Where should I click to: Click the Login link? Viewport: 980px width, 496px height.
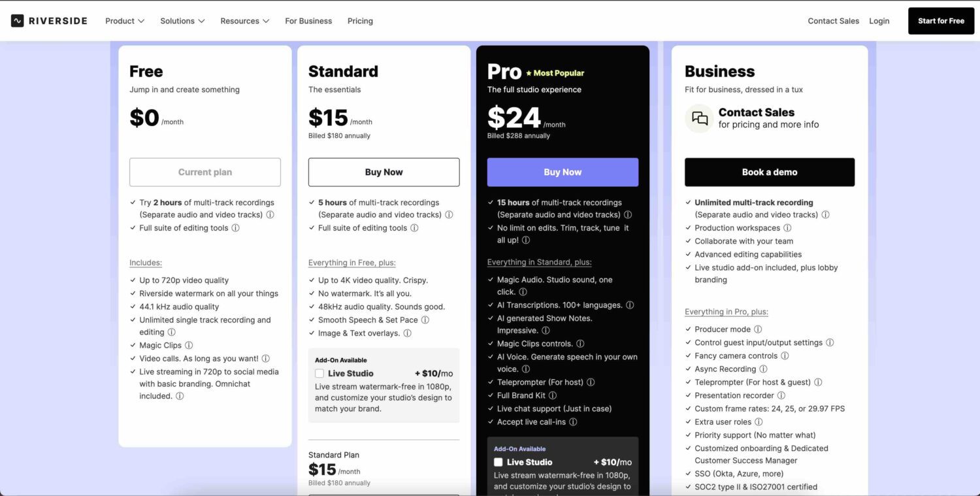click(879, 21)
